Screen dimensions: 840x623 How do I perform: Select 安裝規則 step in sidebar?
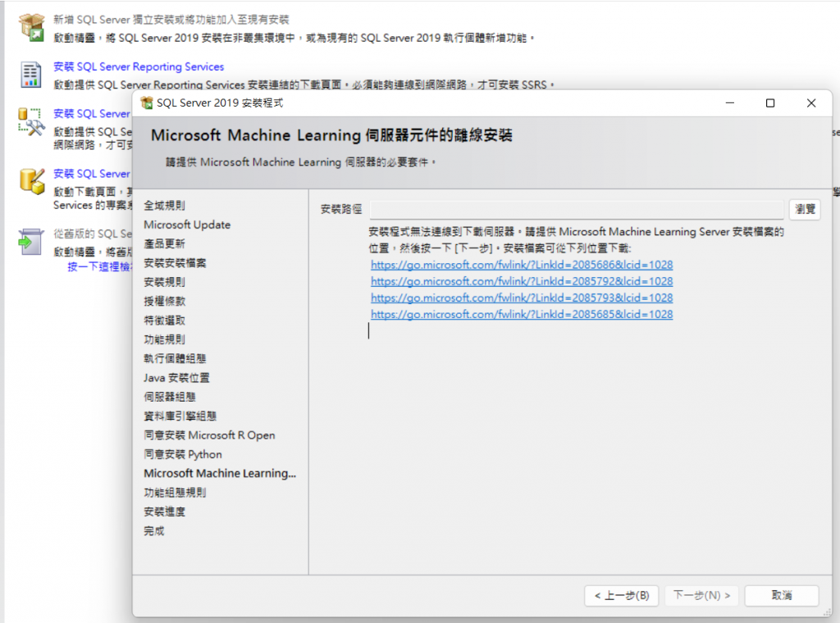point(164,282)
